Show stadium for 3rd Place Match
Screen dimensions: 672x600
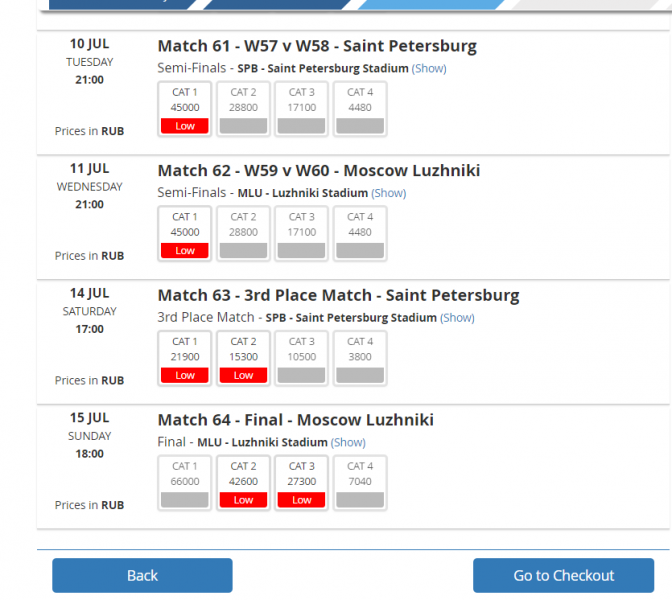coord(458,318)
